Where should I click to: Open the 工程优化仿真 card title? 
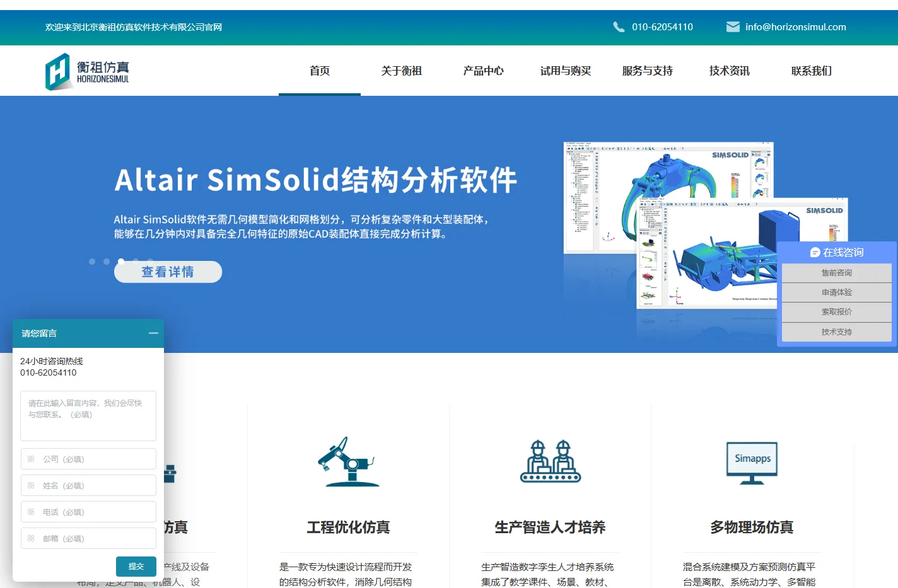coord(348,527)
